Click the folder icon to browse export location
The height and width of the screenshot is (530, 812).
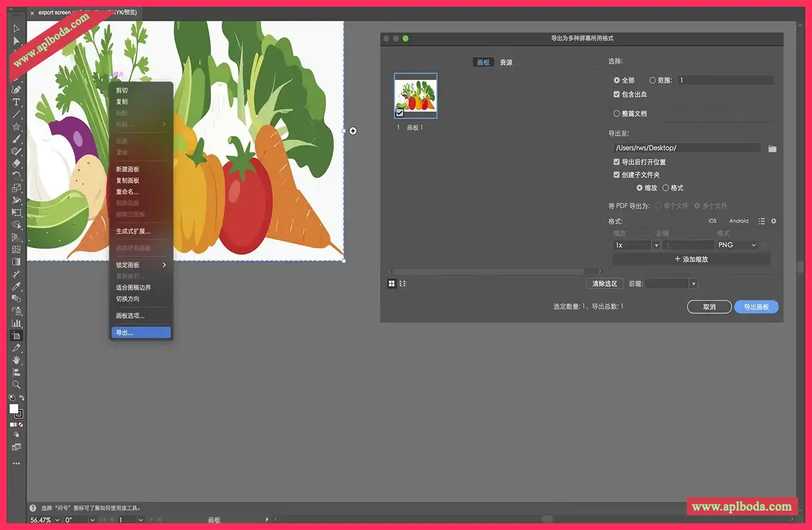[x=772, y=149]
